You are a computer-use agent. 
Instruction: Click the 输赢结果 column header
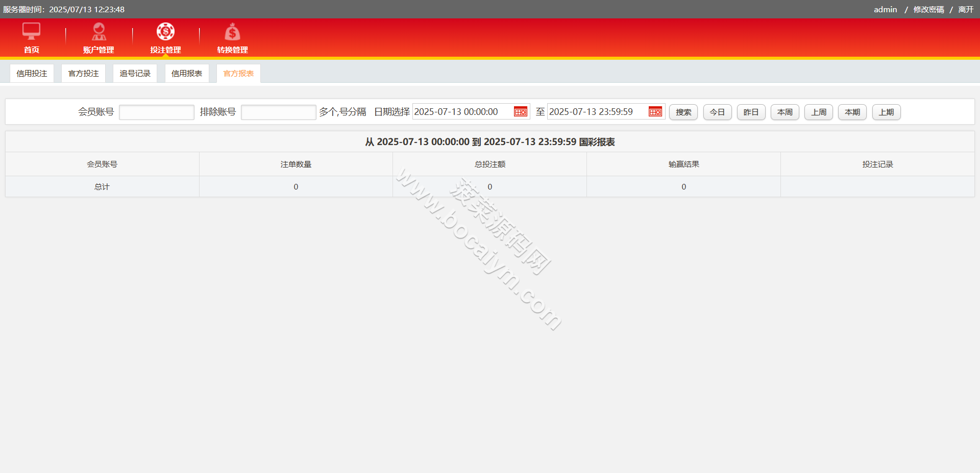[684, 164]
